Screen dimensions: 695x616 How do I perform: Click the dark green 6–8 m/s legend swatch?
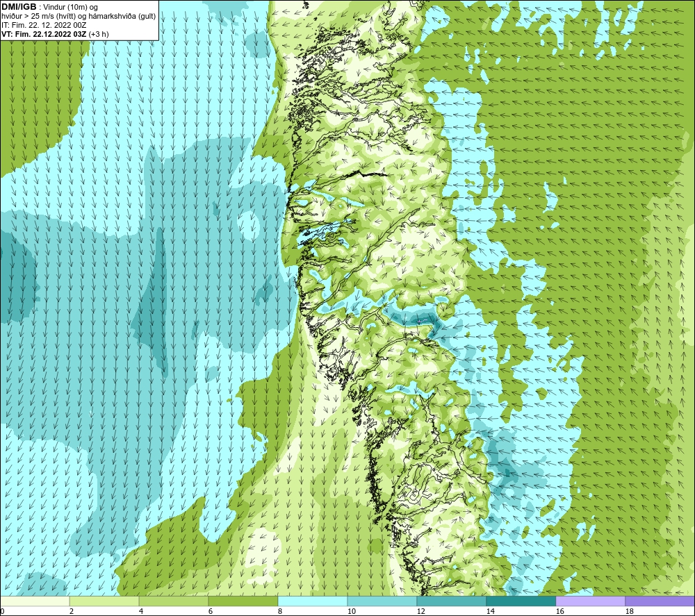(x=243, y=601)
